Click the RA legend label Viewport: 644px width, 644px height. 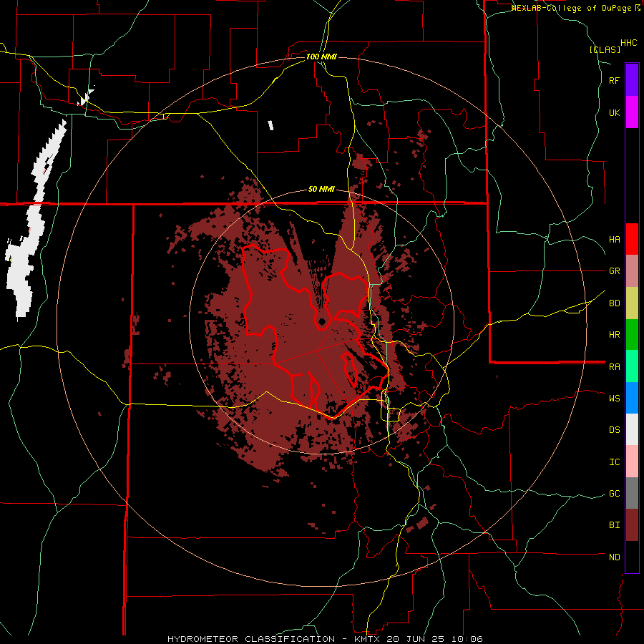tap(614, 367)
